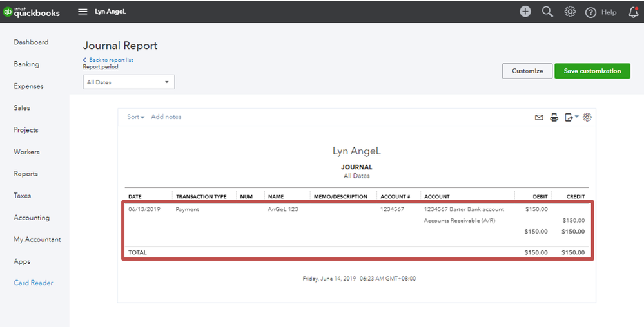644x327 pixels.
Task: Open the search magnifier icon
Action: (x=547, y=12)
